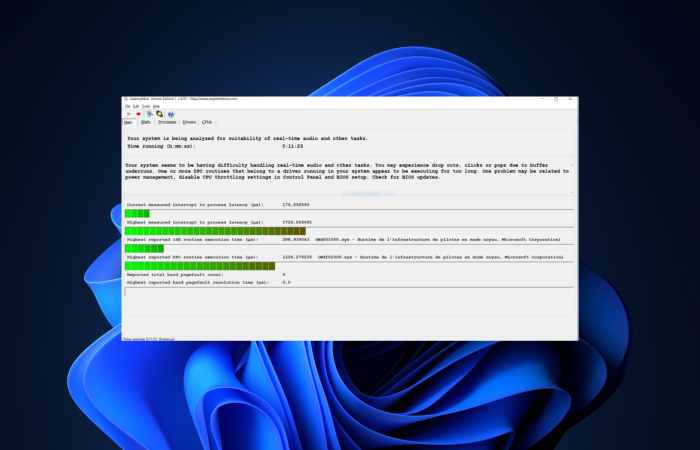Click the refresh toolbar icon beside stop
700x450 pixels.
[150, 114]
